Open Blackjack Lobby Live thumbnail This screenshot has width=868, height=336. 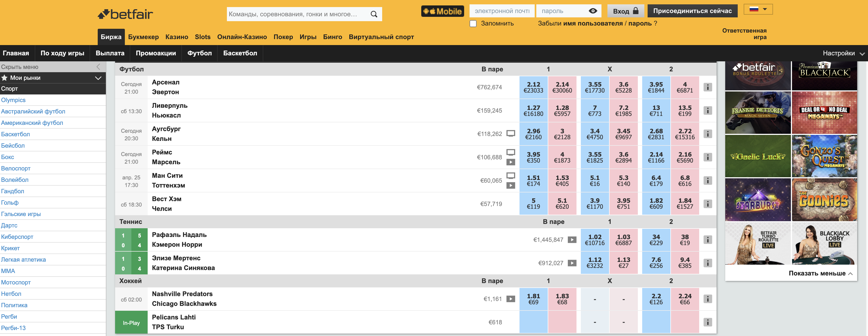pyautogui.click(x=824, y=243)
